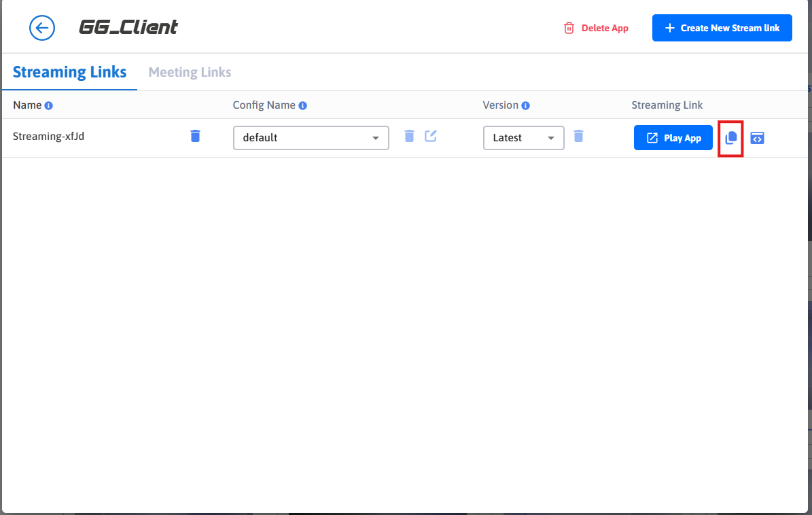Select the Streaming-xfJd stream name

coord(48,136)
